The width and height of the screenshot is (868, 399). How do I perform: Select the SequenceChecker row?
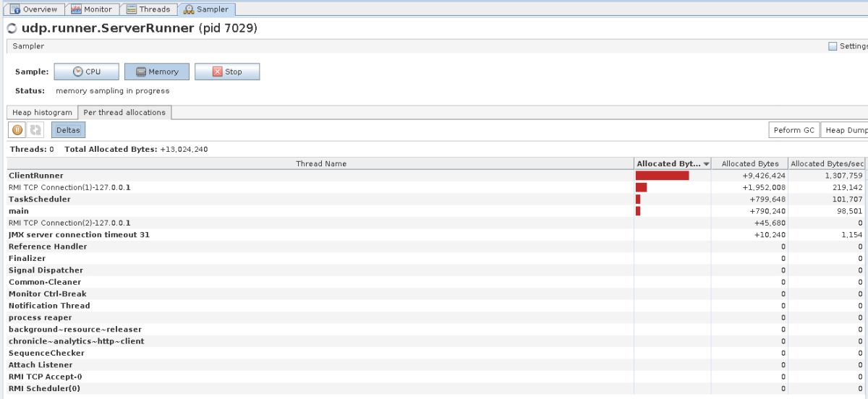(x=437, y=353)
